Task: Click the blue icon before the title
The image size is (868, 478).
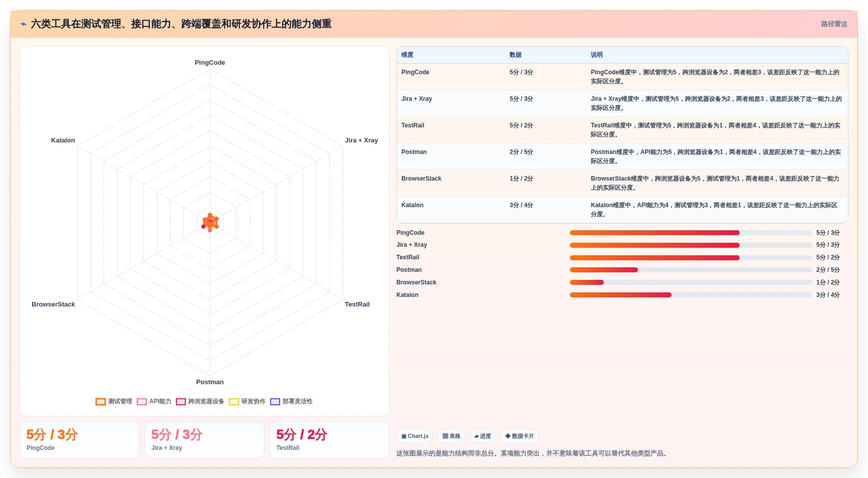Action: click(23, 24)
